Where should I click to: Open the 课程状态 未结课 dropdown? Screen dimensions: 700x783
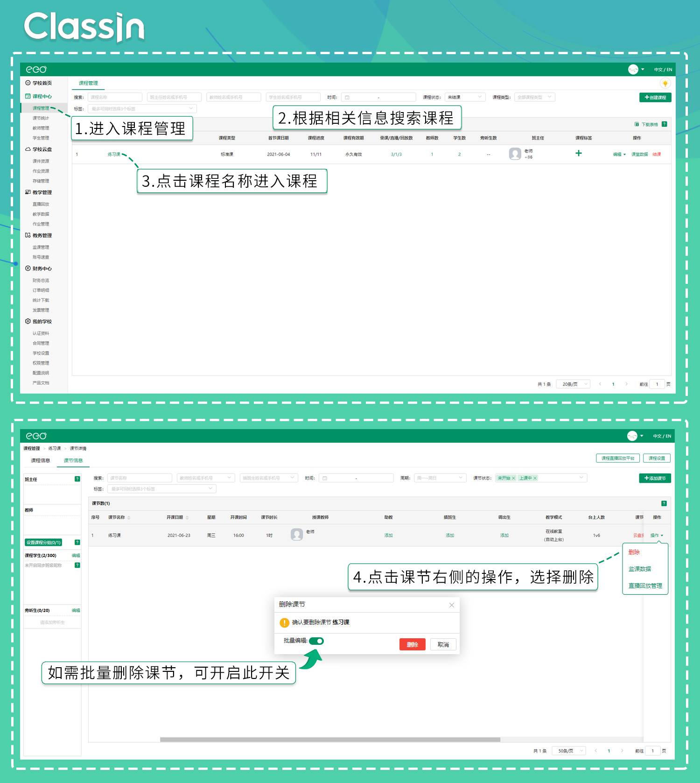click(465, 97)
